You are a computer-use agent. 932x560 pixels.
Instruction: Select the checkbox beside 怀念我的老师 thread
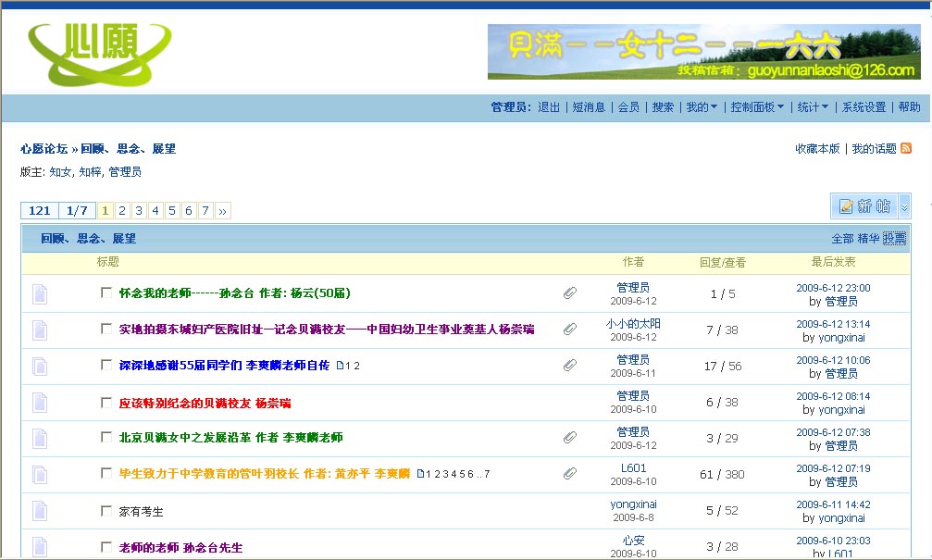pos(106,292)
